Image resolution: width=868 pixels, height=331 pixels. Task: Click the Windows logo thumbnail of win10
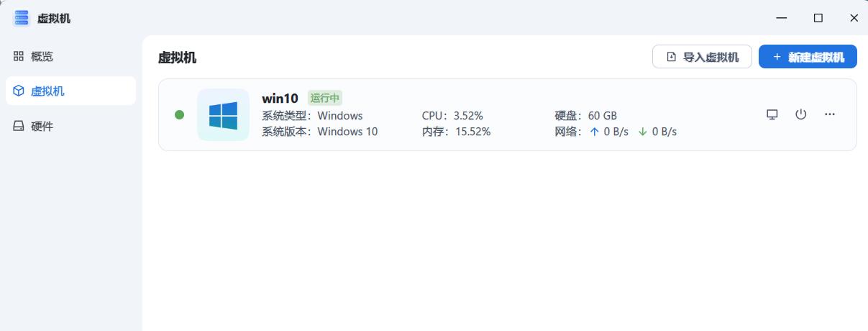[223, 115]
